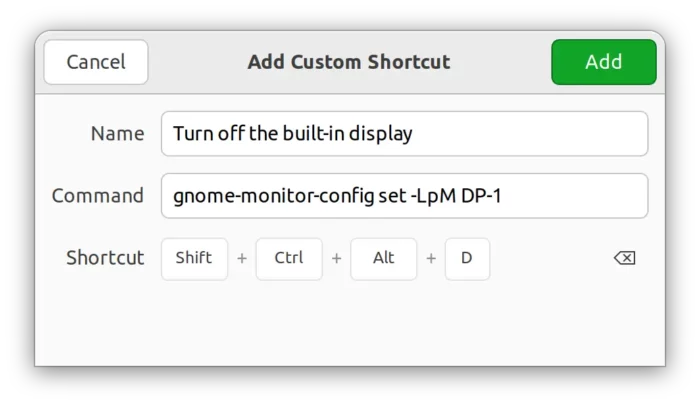Place cursor on 'gnome-monitor-config' text
The image size is (700, 405).
click(274, 197)
